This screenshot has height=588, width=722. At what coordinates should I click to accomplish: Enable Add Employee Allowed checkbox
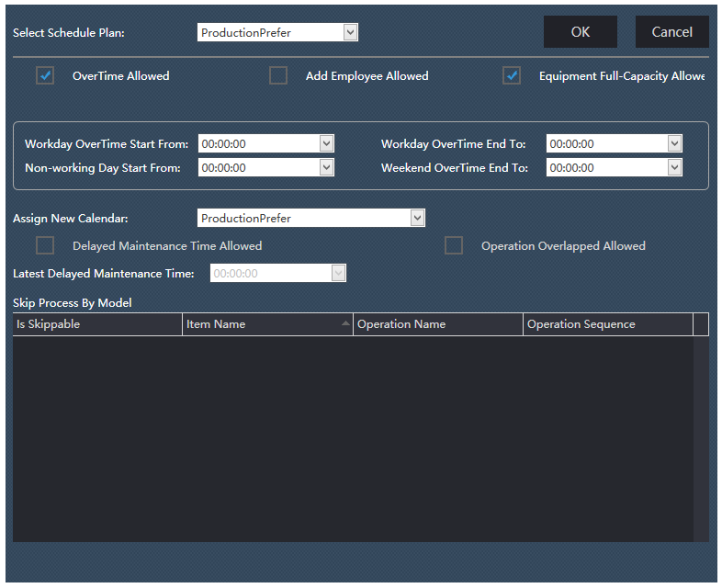click(x=278, y=76)
